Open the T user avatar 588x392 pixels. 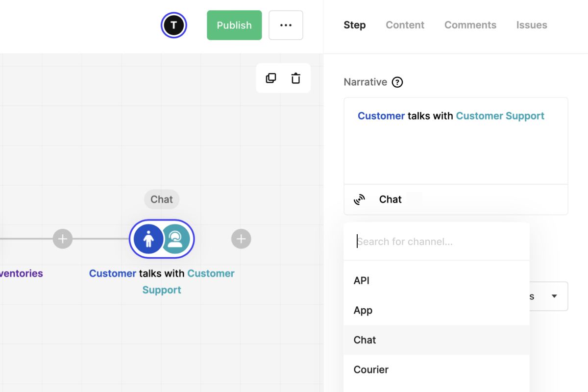pos(174,25)
